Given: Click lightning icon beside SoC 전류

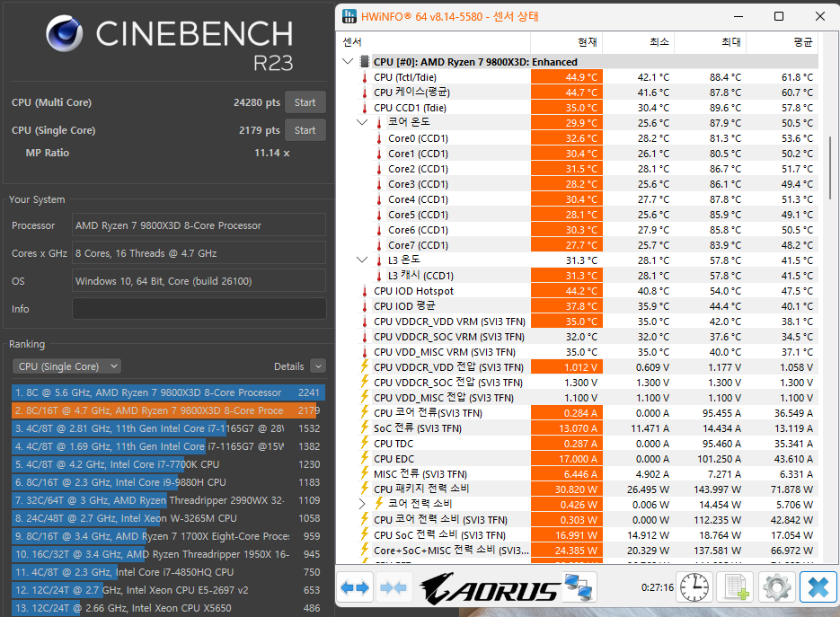Looking at the screenshot, I should tap(365, 427).
